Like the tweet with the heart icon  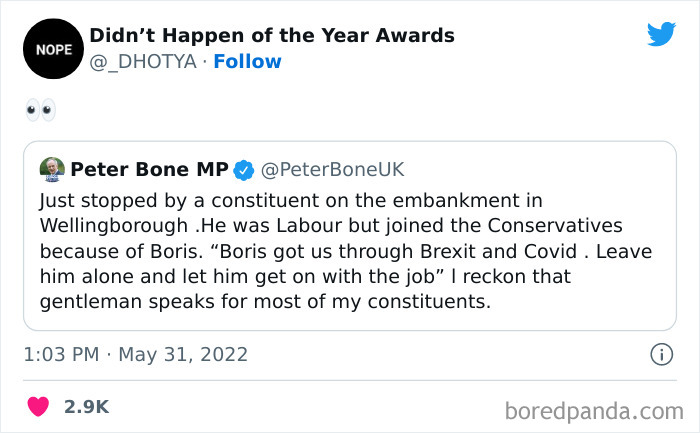click(x=38, y=407)
